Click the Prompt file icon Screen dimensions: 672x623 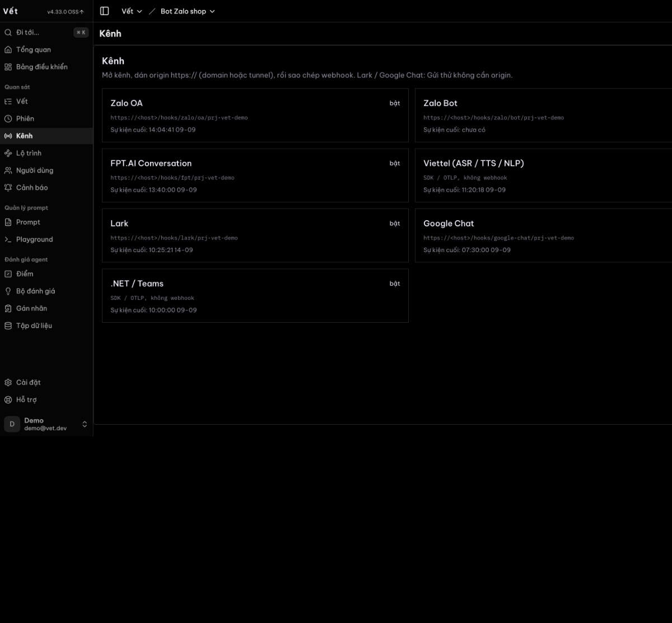pos(8,222)
